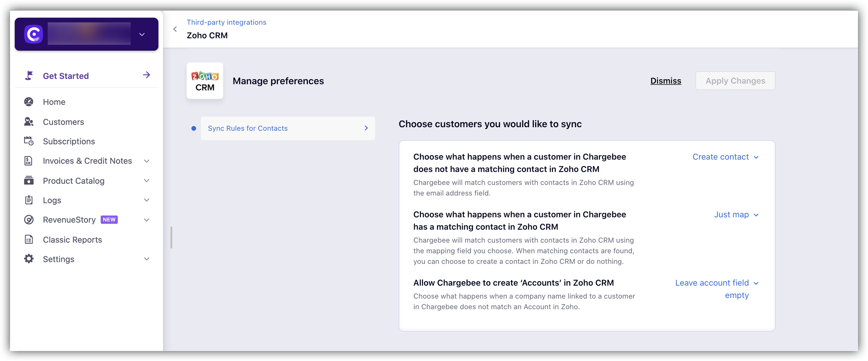Click the Invoices & Credit Notes document icon
Image resolution: width=868 pixels, height=361 pixels.
(29, 161)
